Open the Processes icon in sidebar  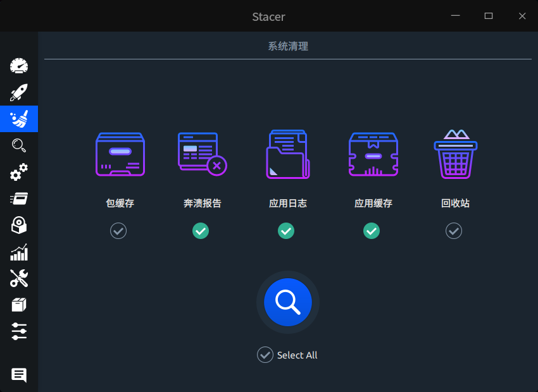click(19, 199)
